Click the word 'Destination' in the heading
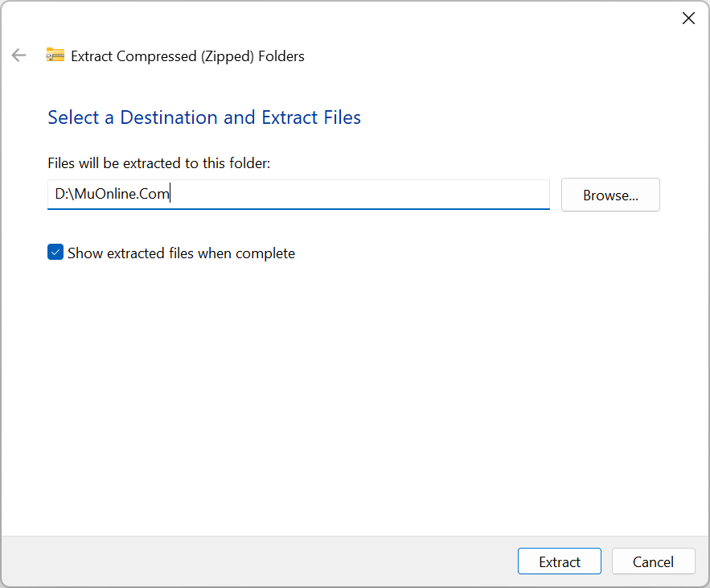Screen dimensions: 710x588 tap(169, 117)
